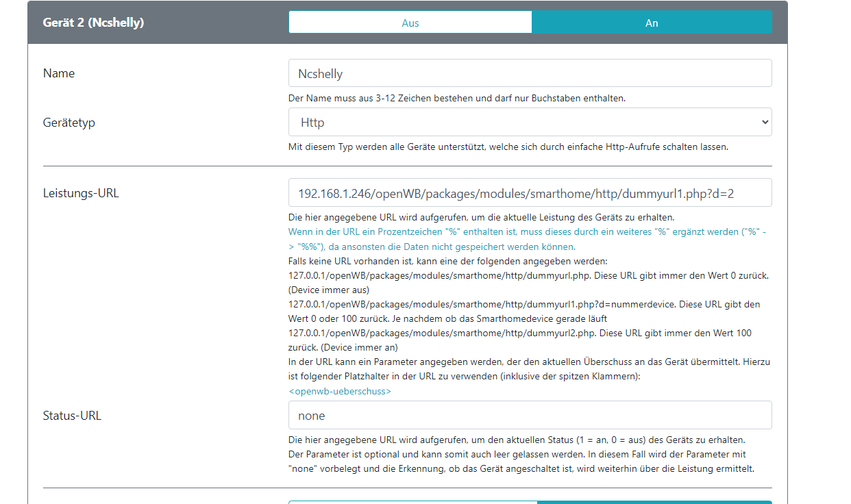Click the Status-URL help text about 1 = an
Screen dimensions: 851x504
click(517, 440)
